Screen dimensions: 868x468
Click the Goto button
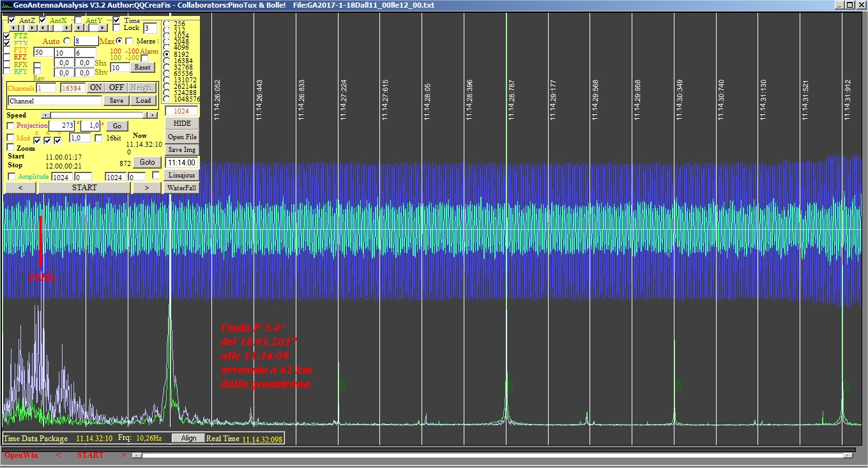(148, 162)
